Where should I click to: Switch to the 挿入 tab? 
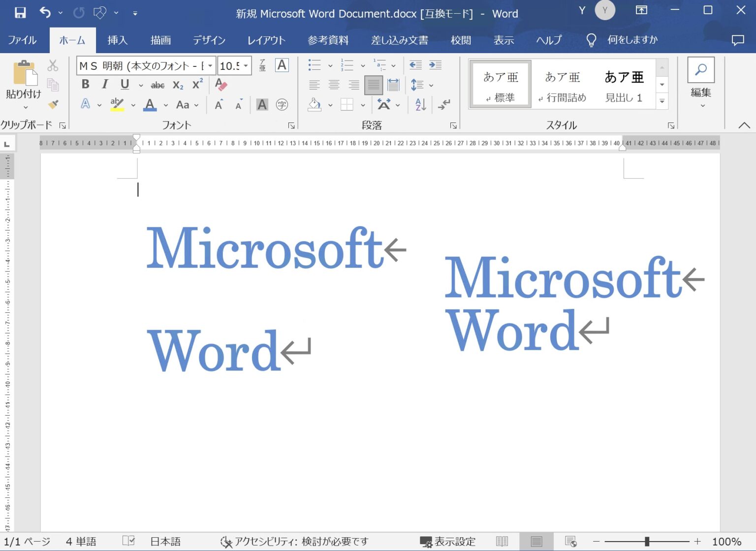pos(117,40)
